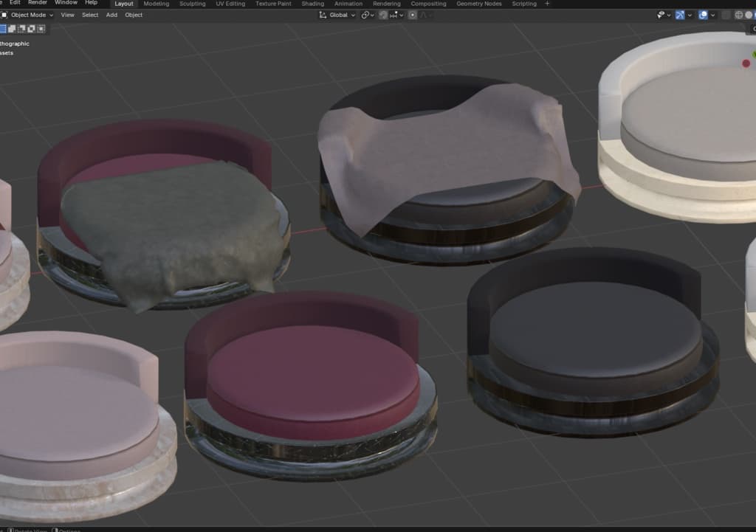Add a new workspace with plus button
The width and height of the screenshot is (756, 532).
547,4
